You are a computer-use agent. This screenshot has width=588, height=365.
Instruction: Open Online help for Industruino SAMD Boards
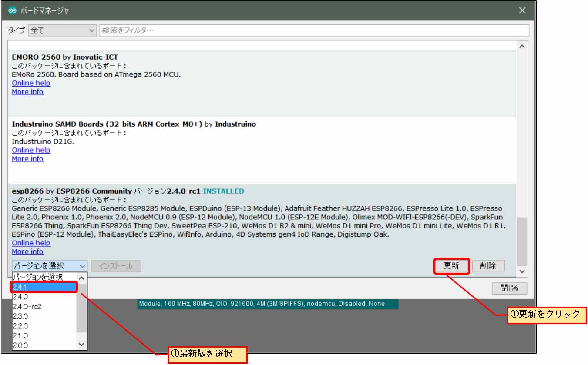pos(31,150)
